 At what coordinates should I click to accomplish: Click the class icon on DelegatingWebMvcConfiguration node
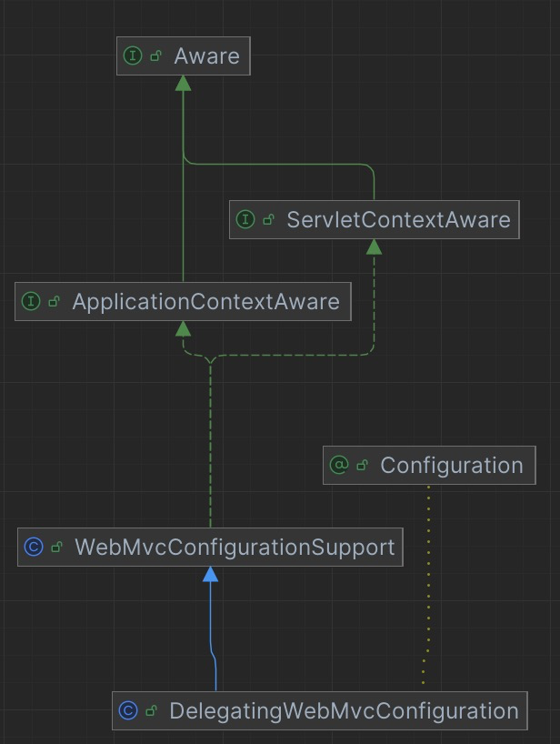tap(128, 710)
